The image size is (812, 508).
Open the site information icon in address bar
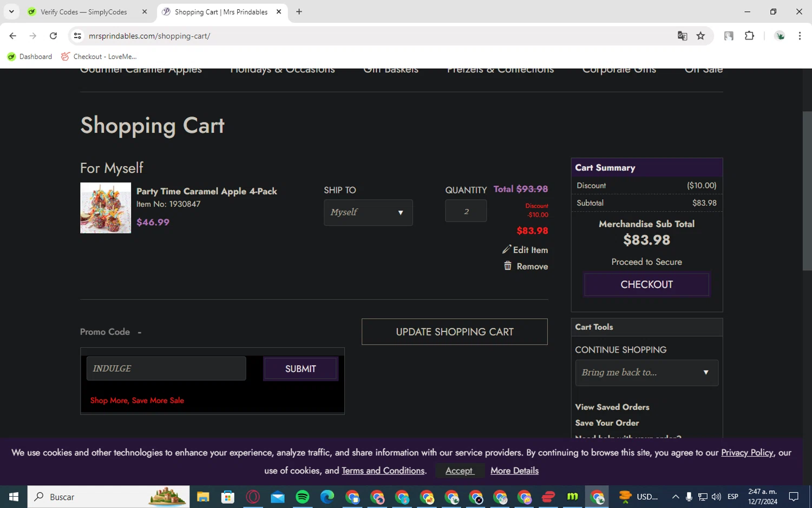[77, 36]
